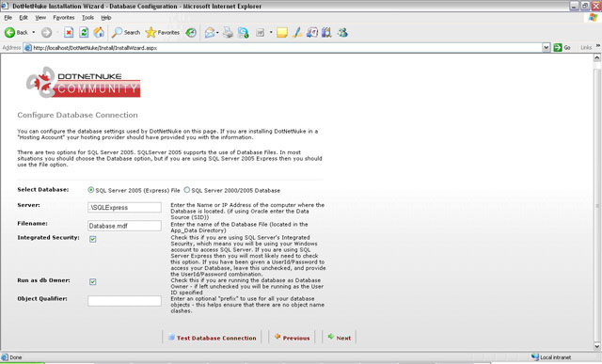Open the Messenger toolbar icon

pyautogui.click(x=342, y=33)
